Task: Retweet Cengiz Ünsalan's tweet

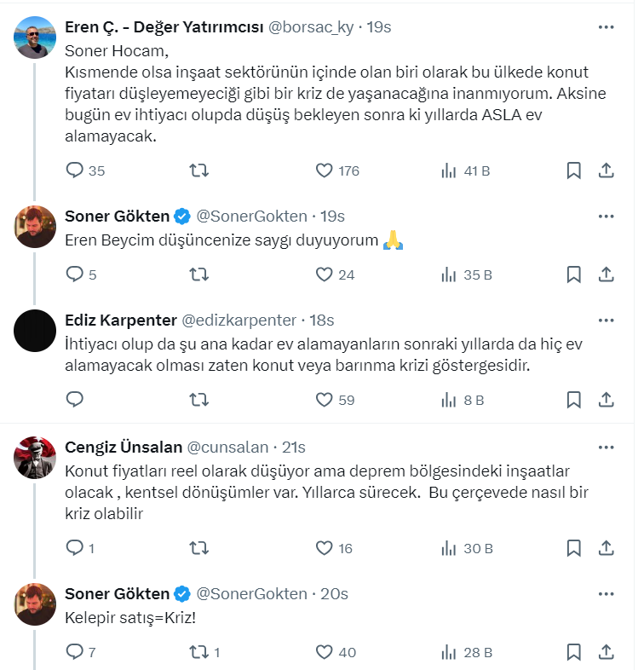Action: tap(198, 548)
